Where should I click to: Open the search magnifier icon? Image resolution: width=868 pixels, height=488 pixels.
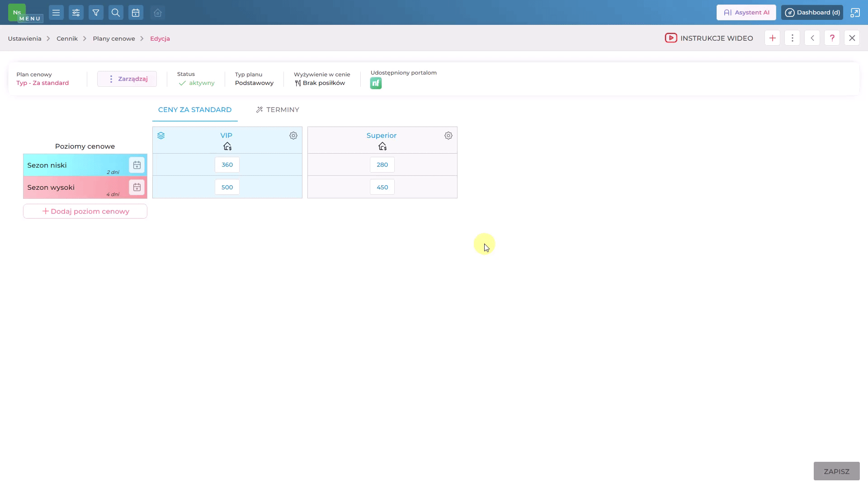click(x=116, y=13)
